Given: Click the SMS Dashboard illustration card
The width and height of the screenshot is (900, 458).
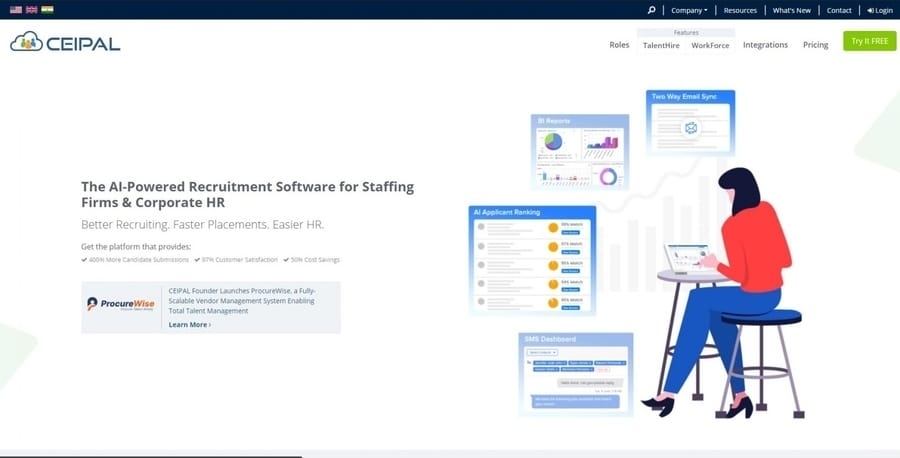Looking at the screenshot, I should (576, 374).
